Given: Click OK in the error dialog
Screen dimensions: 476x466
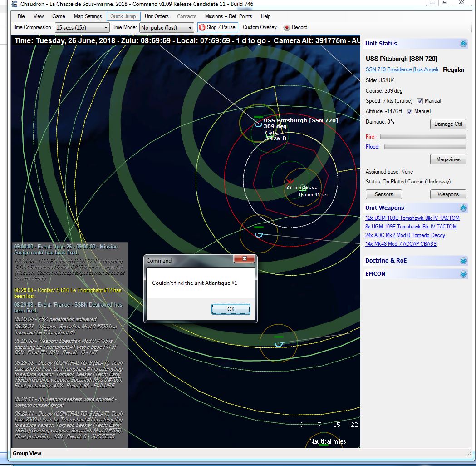Looking at the screenshot, I should coord(231,309).
